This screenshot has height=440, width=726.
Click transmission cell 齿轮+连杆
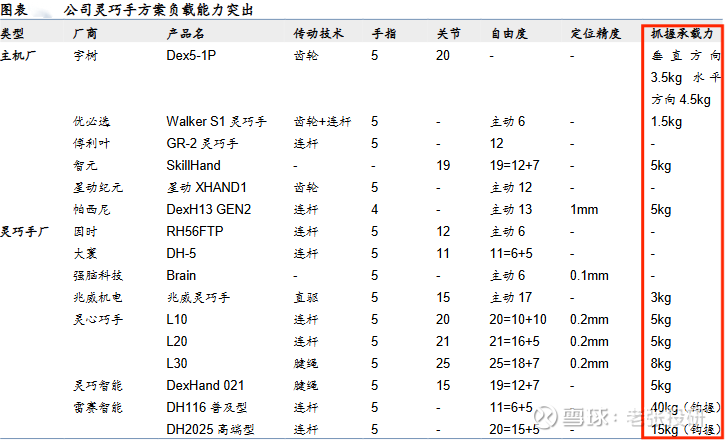[x=322, y=122]
